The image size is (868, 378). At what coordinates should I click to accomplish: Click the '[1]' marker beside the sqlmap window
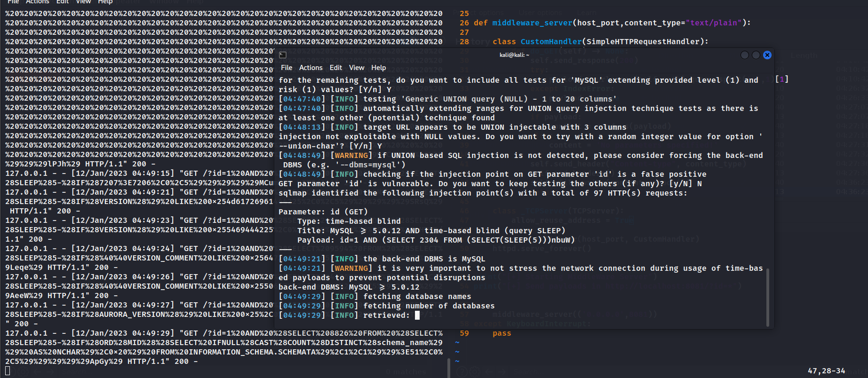(782, 79)
